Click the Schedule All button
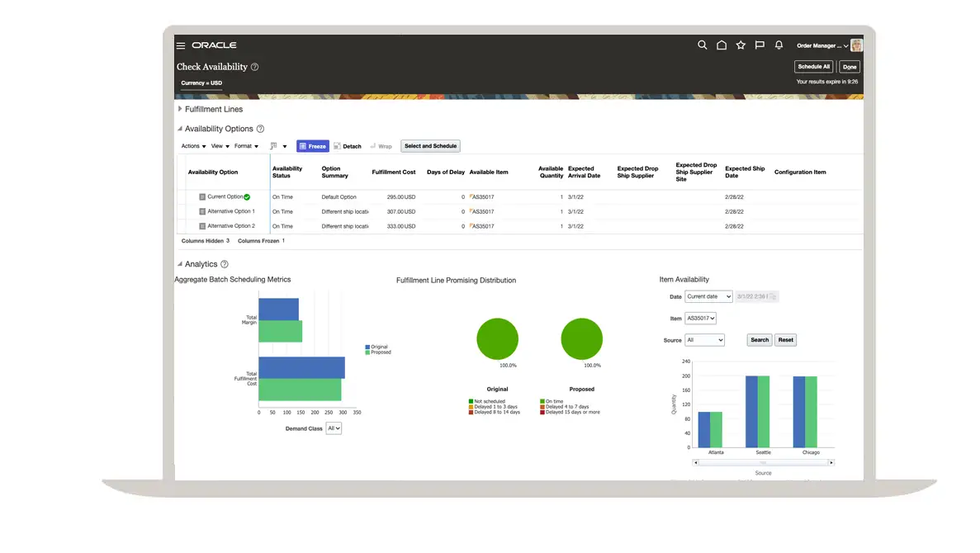The width and height of the screenshot is (980, 553). point(813,67)
